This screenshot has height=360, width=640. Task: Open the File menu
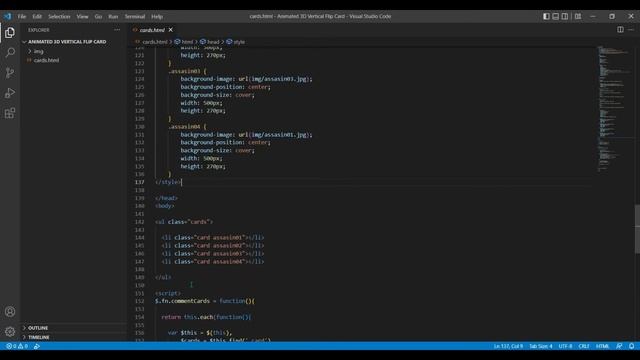coord(22,16)
